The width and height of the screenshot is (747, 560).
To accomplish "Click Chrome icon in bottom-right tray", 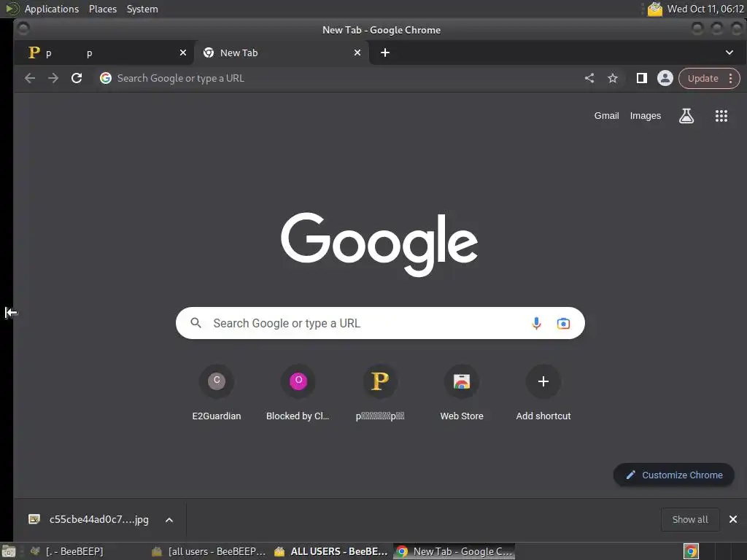I will [x=691, y=551].
